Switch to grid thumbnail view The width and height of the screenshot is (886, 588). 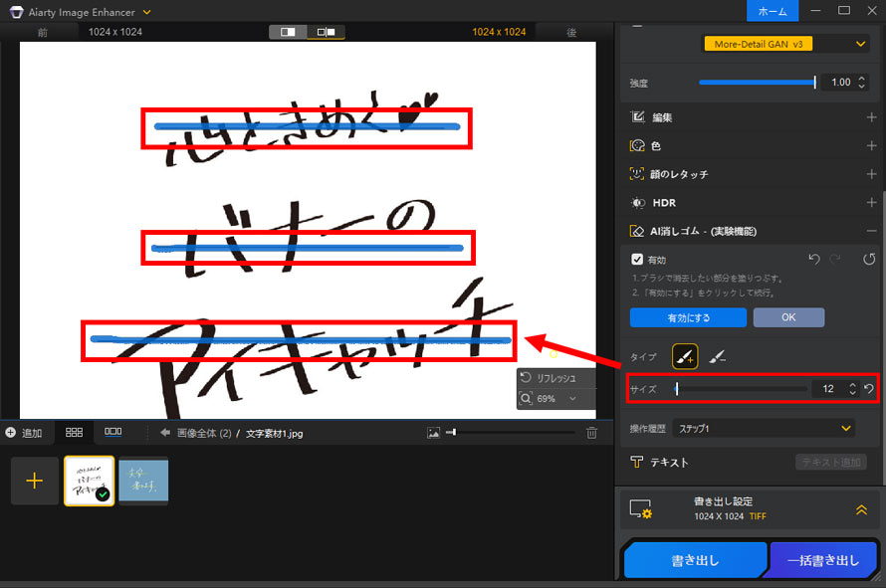tap(74, 432)
